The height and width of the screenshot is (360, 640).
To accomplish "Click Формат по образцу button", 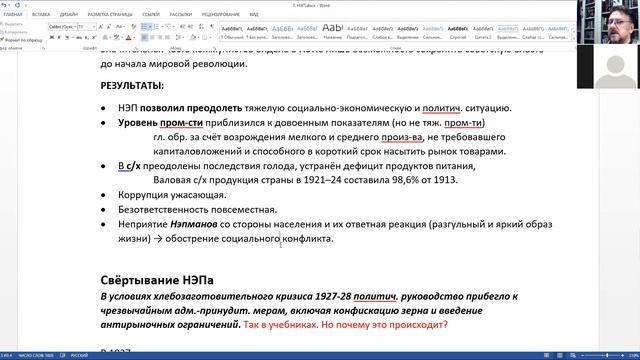I will click(21, 40).
